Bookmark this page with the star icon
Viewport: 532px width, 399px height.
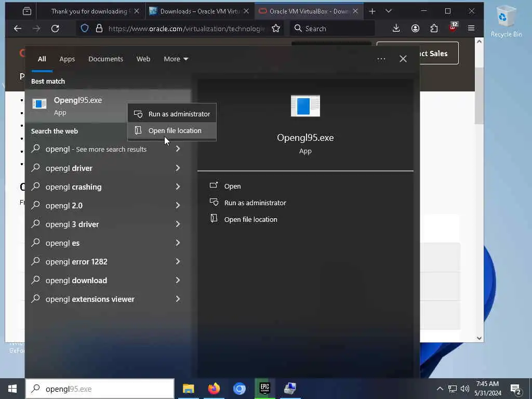(276, 29)
